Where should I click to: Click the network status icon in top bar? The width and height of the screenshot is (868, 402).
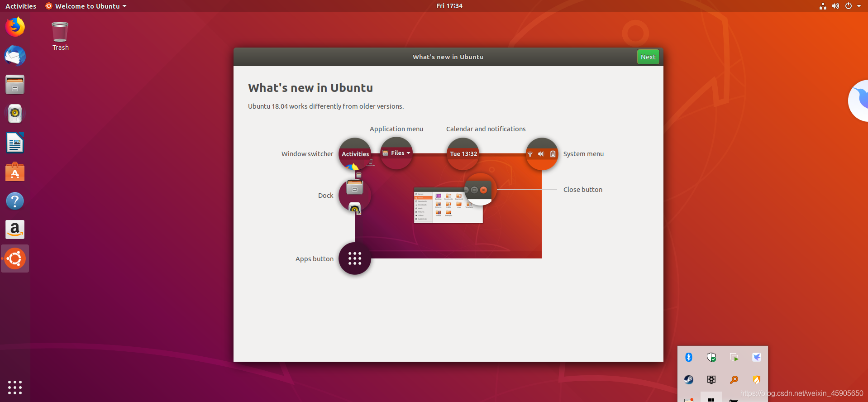pyautogui.click(x=823, y=6)
